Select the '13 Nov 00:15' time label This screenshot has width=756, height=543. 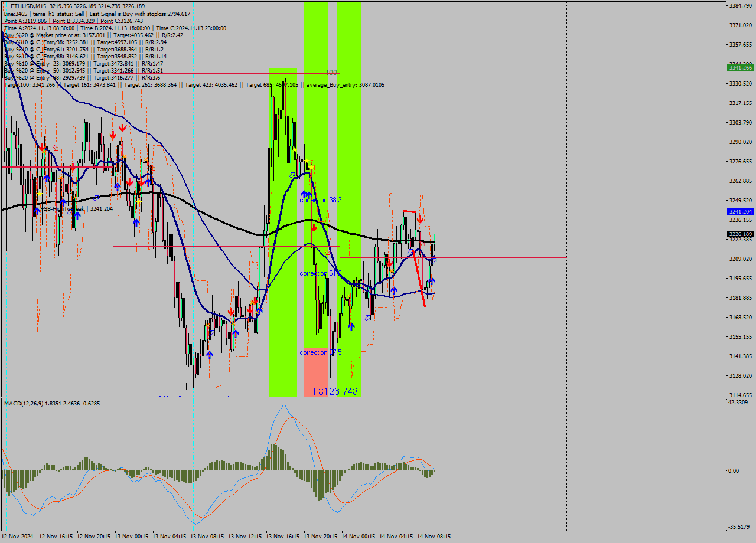[x=131, y=537]
